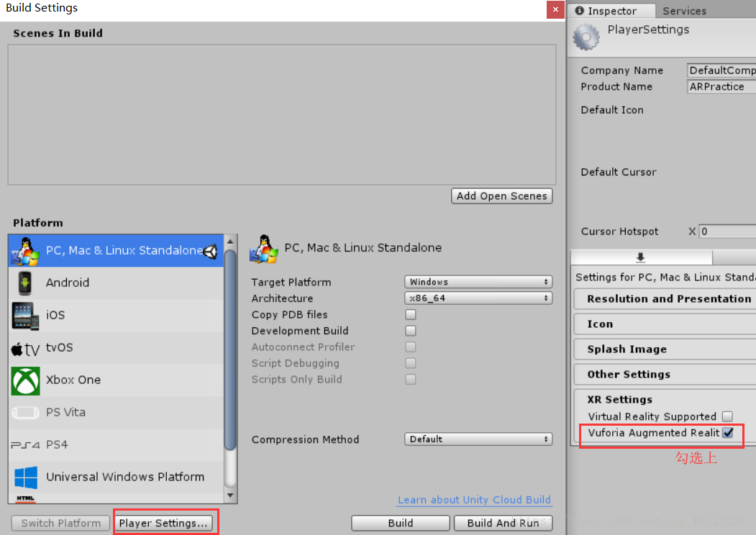Click the Switch Platform button
Viewport: 756px width, 535px height.
pos(60,523)
